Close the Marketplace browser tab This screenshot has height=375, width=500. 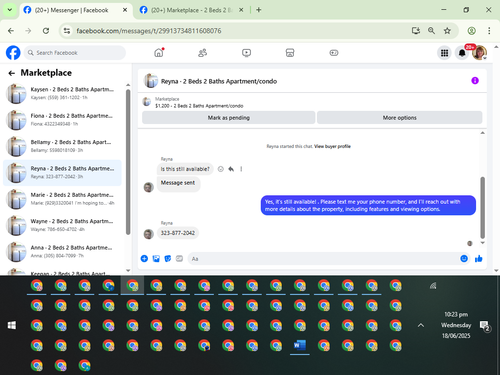point(241,10)
